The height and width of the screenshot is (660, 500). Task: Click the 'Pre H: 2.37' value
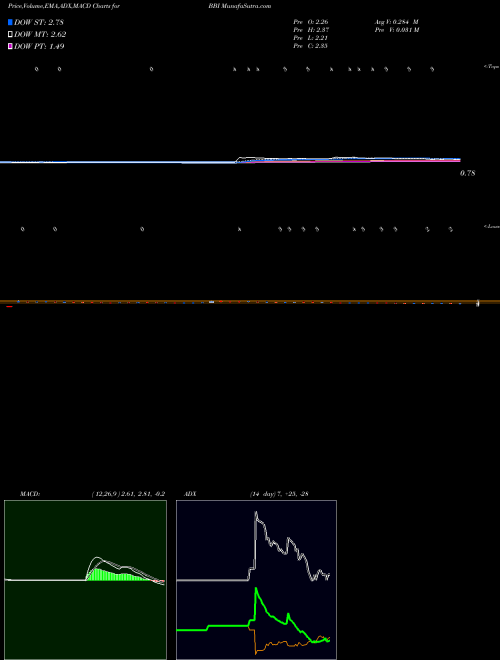click(x=311, y=30)
